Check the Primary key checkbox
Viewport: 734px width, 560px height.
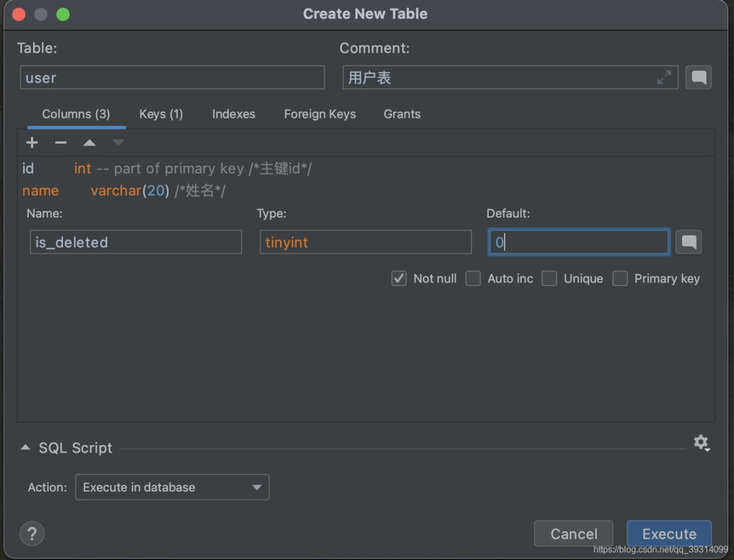[x=620, y=279]
